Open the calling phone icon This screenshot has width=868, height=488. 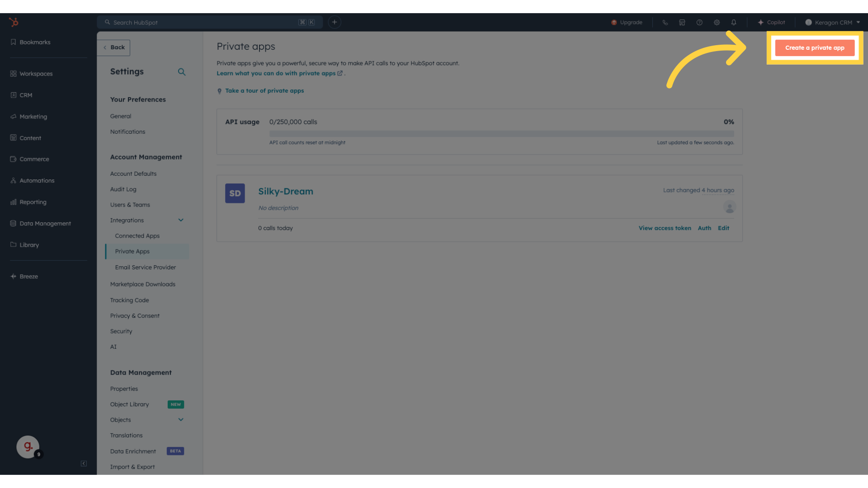[665, 22]
